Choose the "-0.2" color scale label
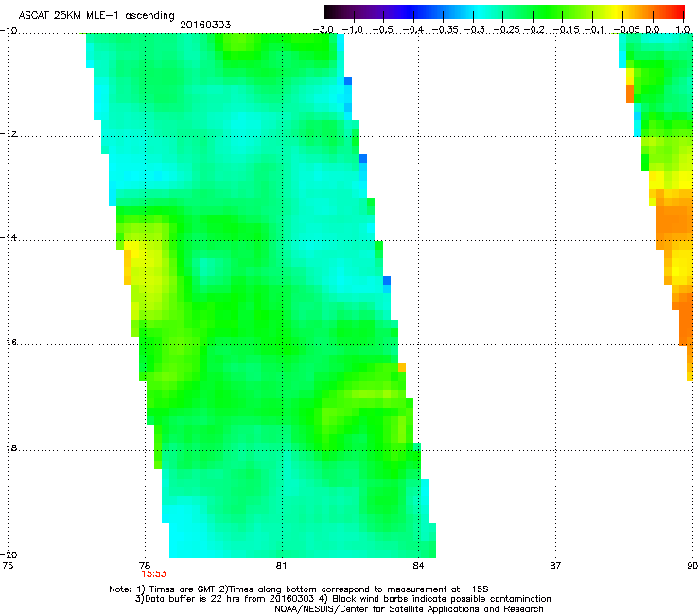The height and width of the screenshot is (615, 700). tap(534, 30)
